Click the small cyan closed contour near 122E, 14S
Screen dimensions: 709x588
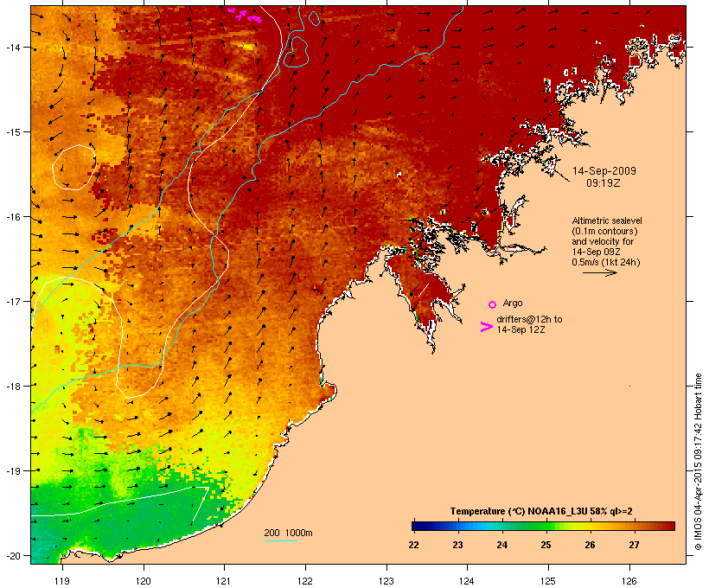tap(296, 52)
